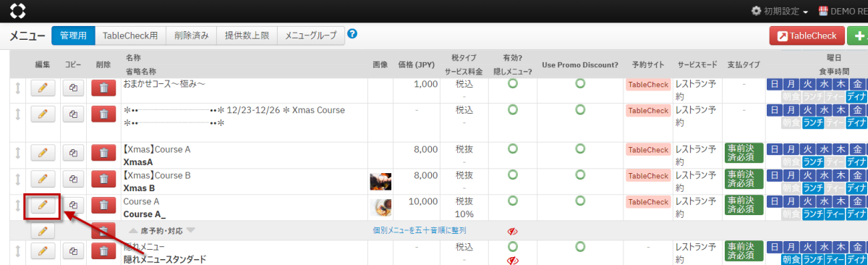This screenshot has width=868, height=265.
Task: Click TableCheck badge in 【Xmas】Course A row
Action: pos(649,150)
